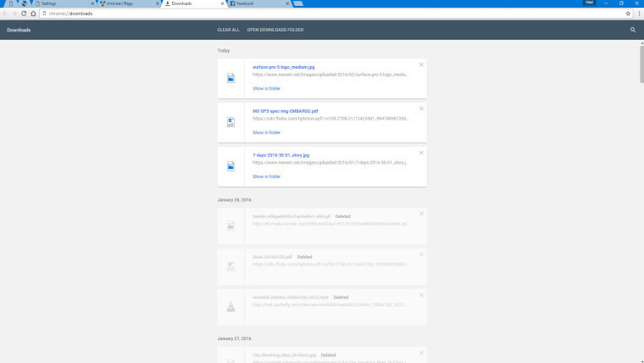Click image file icon of surface-pro jpg
Viewport: 644px width, 363px height.
click(230, 78)
